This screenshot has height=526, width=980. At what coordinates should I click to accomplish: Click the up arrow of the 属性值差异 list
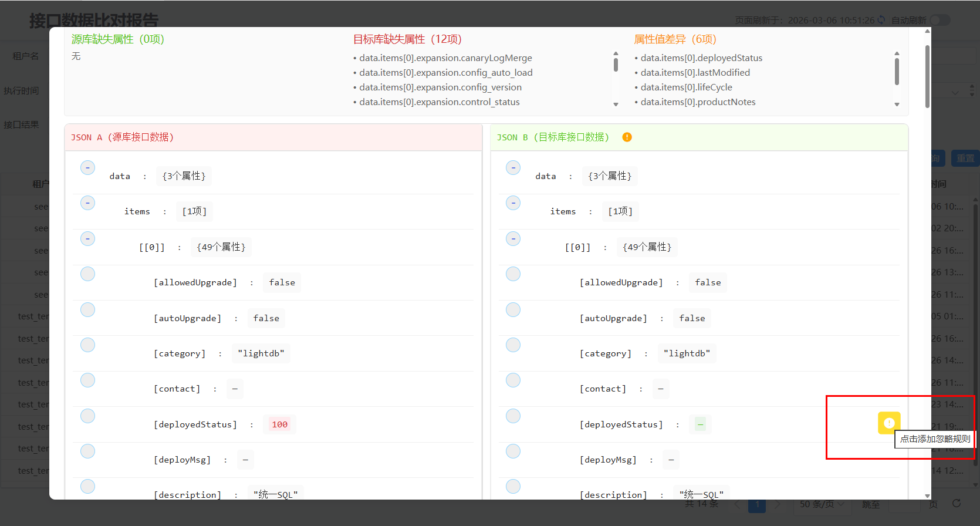point(897,53)
